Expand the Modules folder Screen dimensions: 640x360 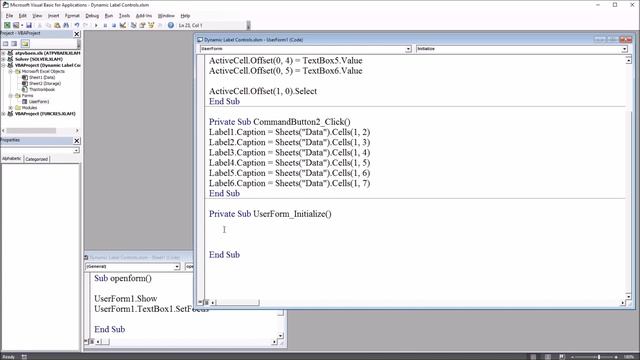click(11, 108)
